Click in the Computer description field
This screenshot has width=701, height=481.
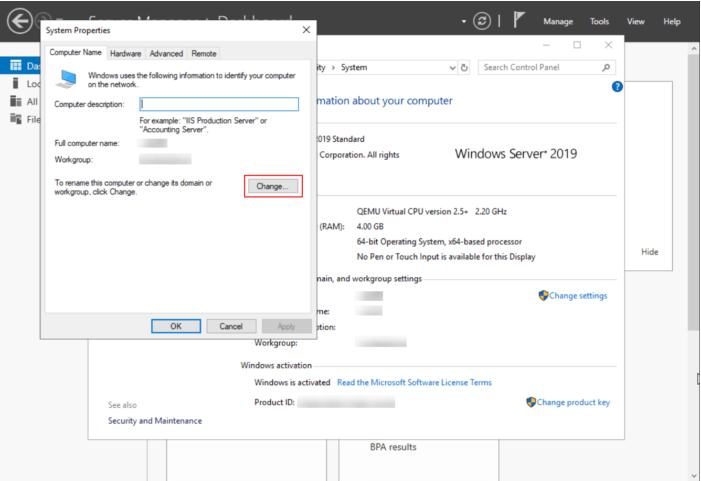(x=219, y=104)
